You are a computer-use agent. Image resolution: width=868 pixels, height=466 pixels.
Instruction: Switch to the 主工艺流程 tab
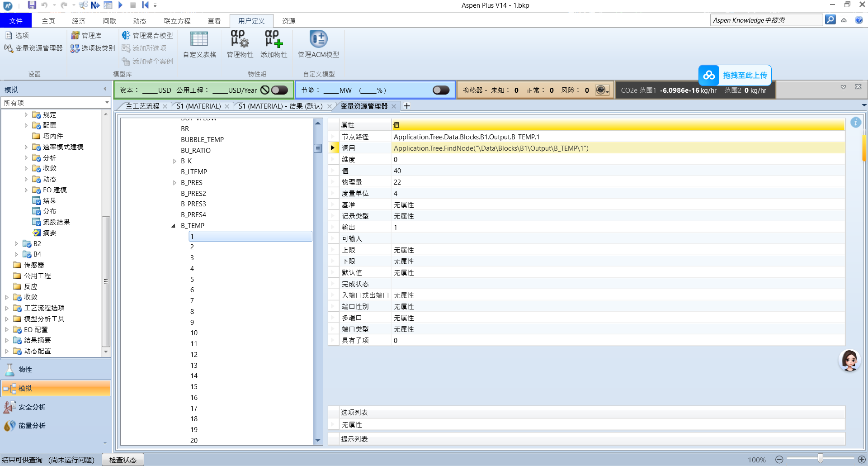coord(142,106)
